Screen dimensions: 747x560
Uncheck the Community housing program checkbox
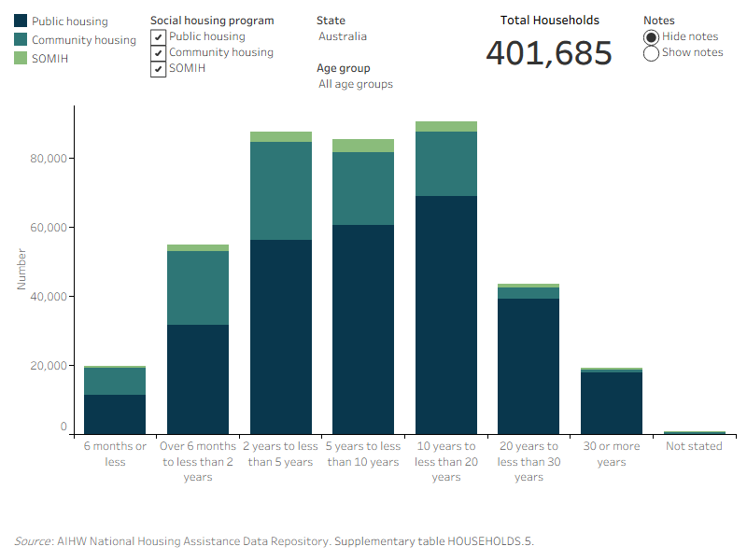(158, 52)
